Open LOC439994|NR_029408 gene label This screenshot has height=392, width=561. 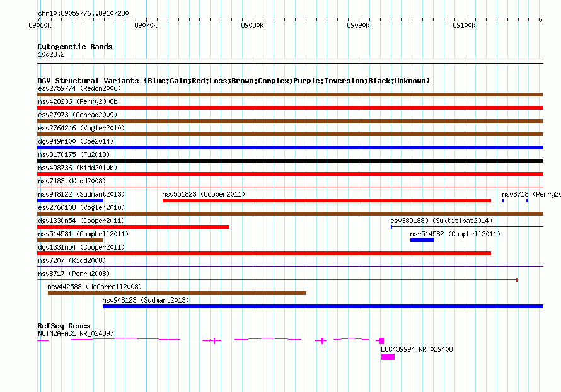coord(417,349)
